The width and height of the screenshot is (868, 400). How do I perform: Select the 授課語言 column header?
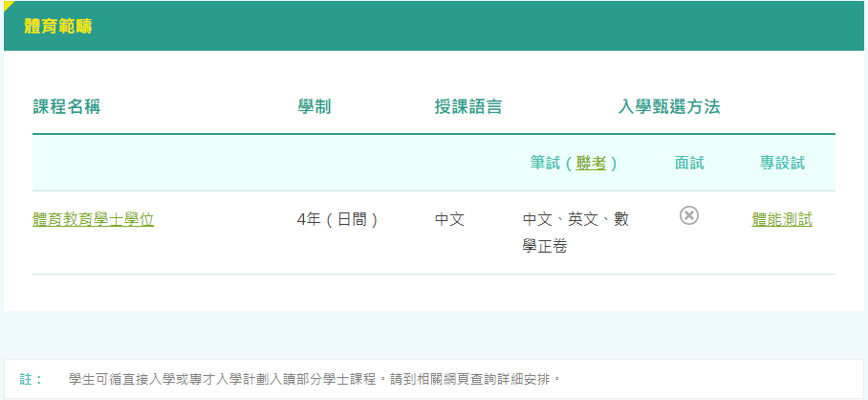pos(468,107)
